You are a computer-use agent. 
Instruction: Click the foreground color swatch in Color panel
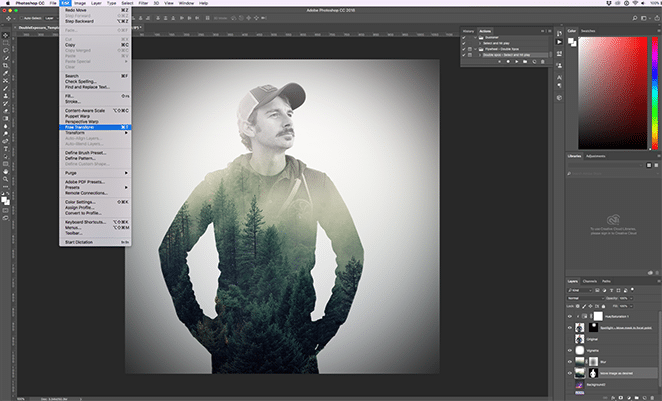(x=571, y=41)
